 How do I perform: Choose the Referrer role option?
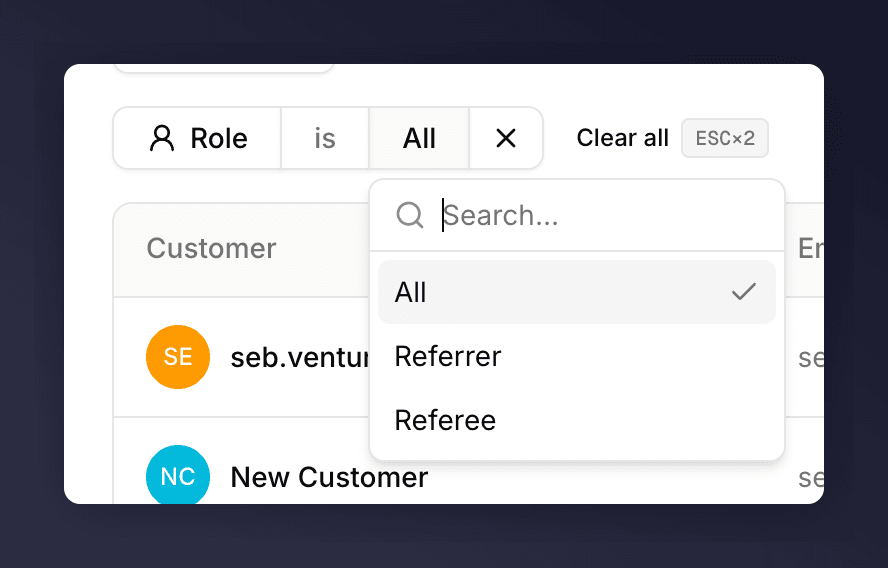pyautogui.click(x=577, y=356)
